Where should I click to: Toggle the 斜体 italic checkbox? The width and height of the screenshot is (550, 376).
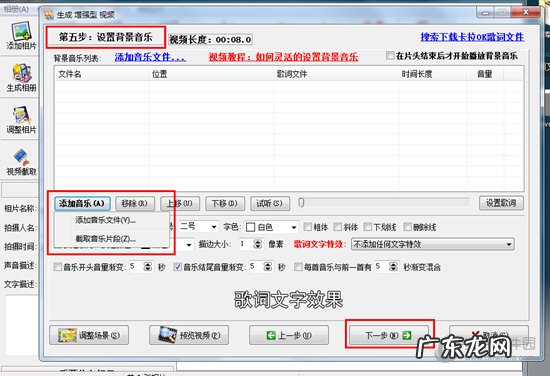click(x=337, y=227)
